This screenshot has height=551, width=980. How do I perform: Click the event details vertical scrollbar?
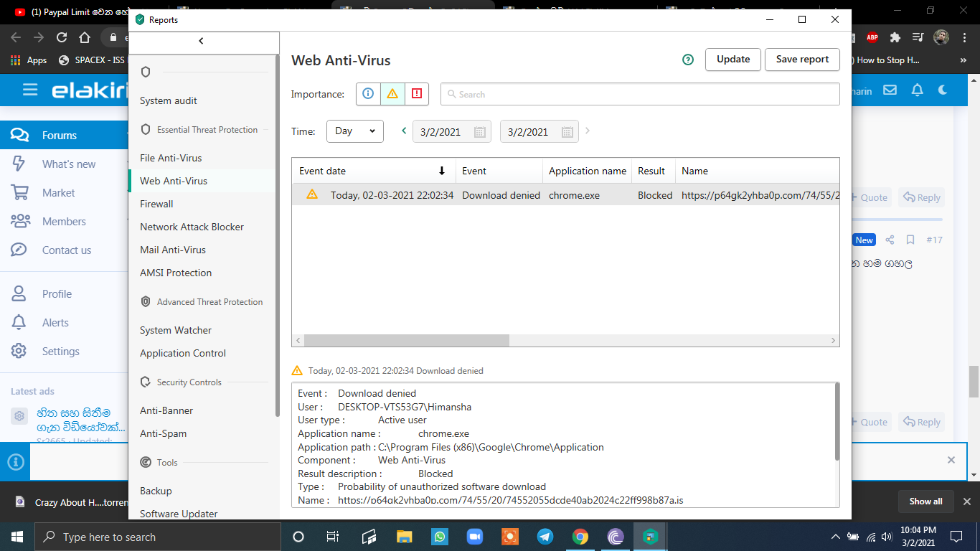837,422
